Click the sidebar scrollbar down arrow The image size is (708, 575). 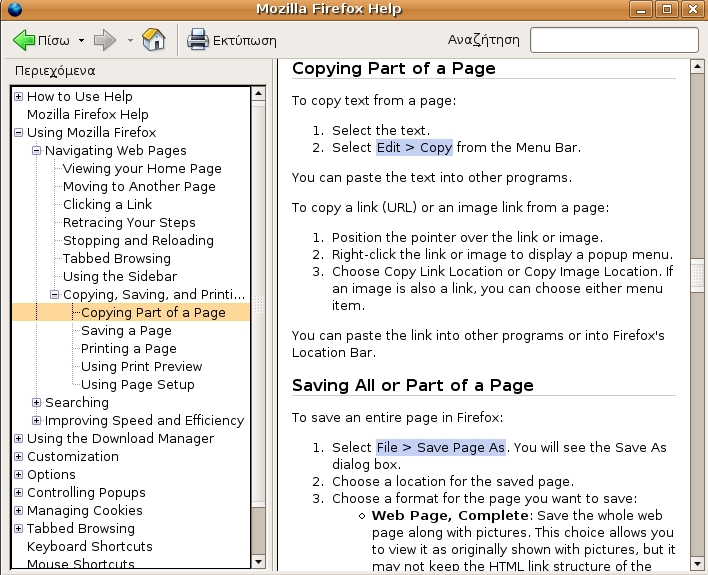pos(258,561)
